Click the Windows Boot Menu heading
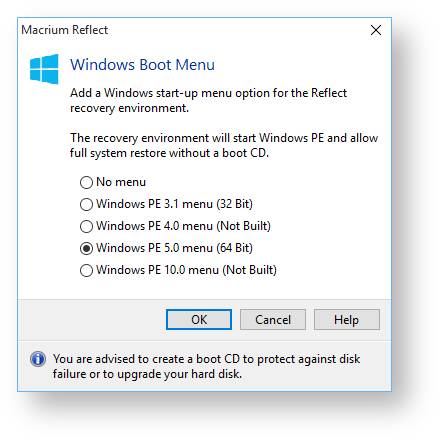Viewport: 440px width, 440px height. pyautogui.click(x=142, y=65)
